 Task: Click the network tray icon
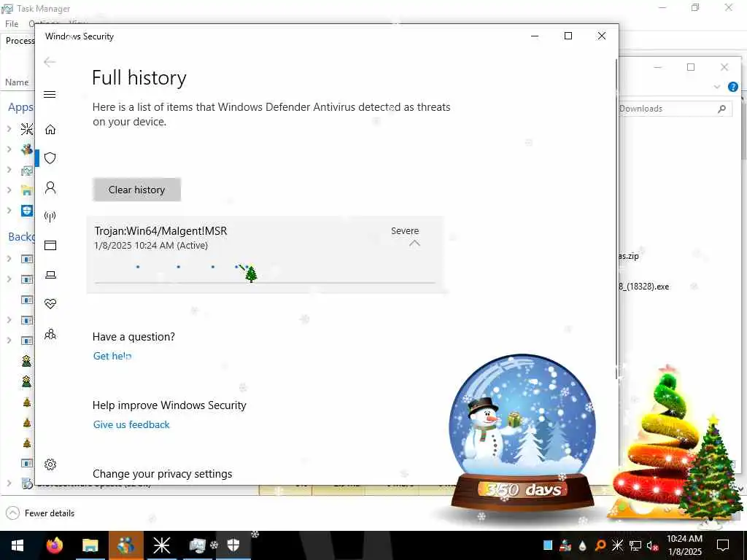(x=635, y=545)
